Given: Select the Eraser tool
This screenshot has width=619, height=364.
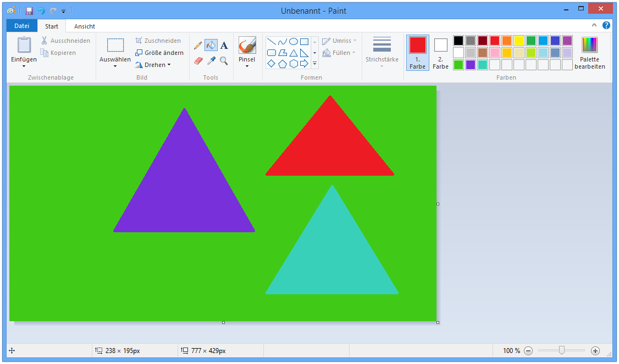Looking at the screenshot, I should click(x=197, y=60).
